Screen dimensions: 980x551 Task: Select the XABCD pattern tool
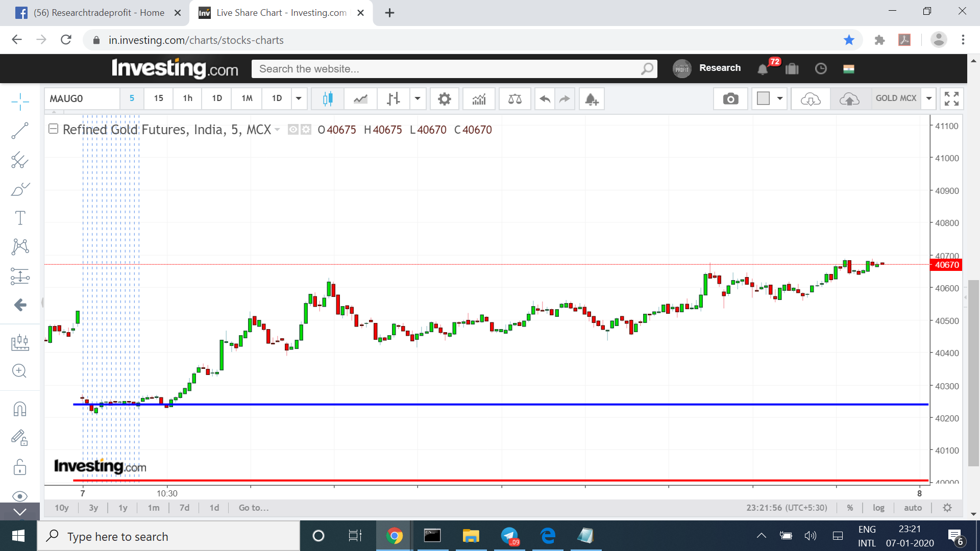[20, 247]
